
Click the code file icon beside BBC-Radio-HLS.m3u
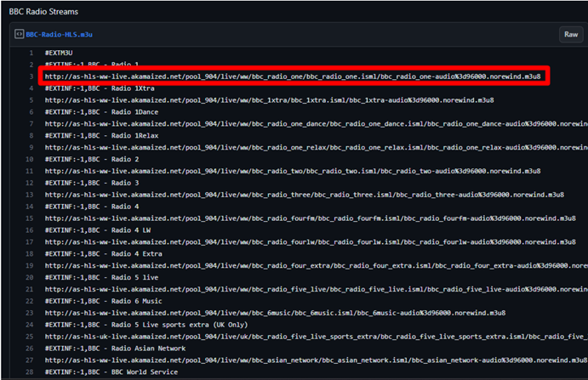(x=19, y=34)
